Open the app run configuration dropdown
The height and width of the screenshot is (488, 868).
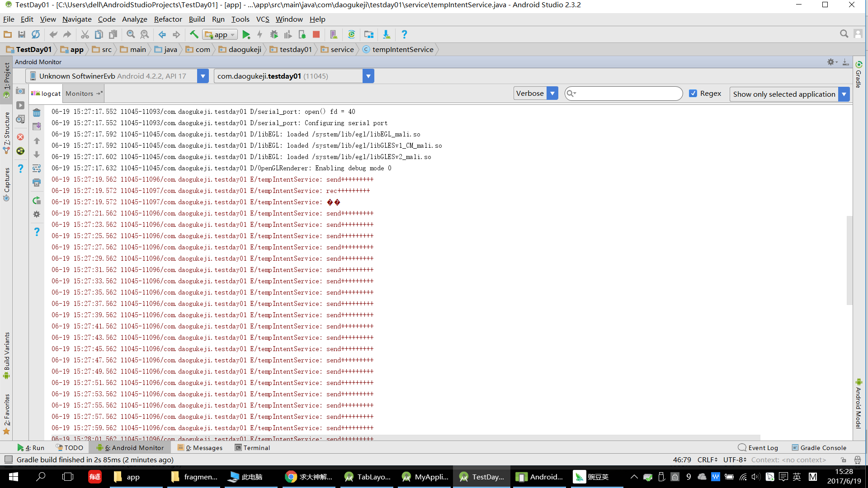(x=220, y=34)
